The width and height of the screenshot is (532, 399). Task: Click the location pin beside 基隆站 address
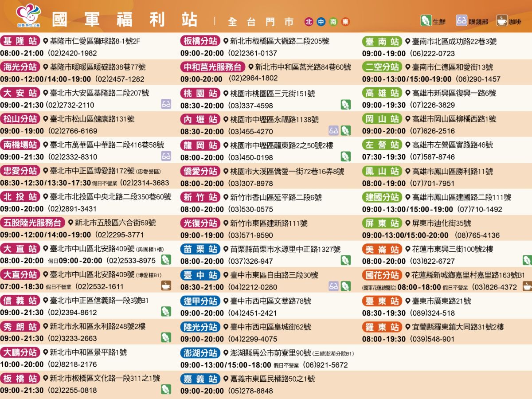click(x=45, y=41)
